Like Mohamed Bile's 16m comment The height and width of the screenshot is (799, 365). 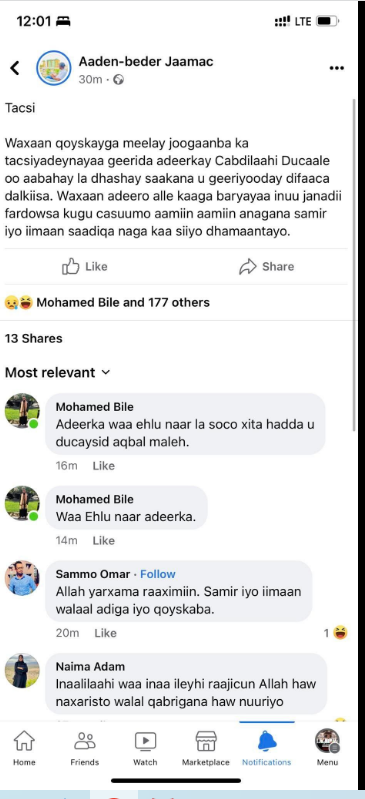tap(103, 466)
